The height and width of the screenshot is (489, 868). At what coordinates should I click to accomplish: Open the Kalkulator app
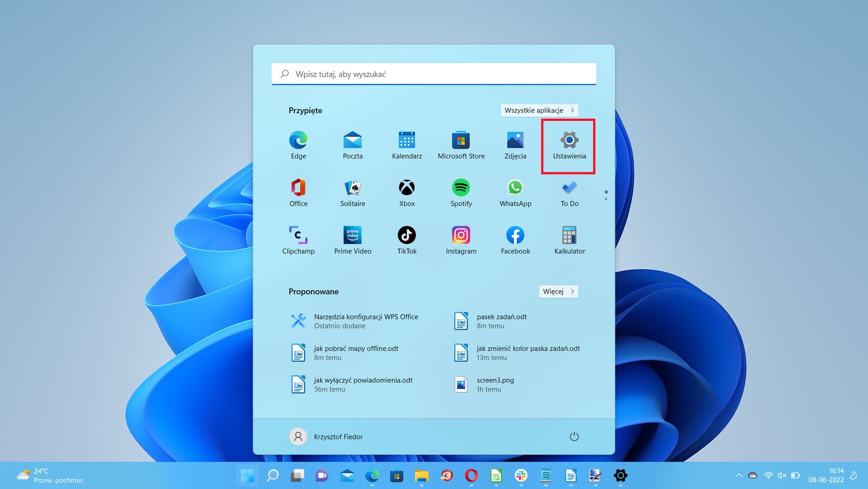569,240
